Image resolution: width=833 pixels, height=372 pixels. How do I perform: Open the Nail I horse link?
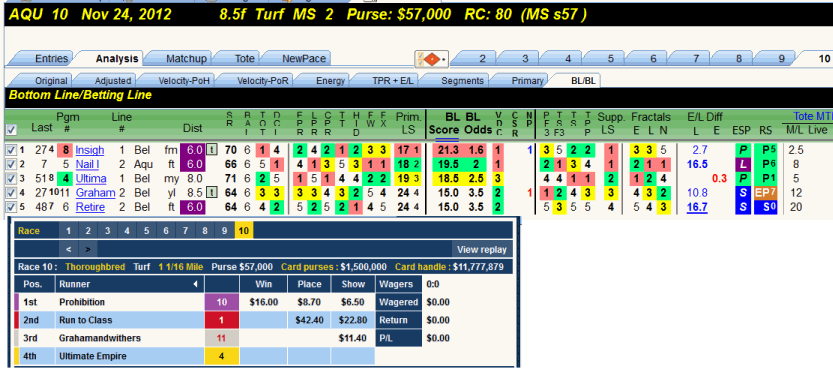coord(87,165)
